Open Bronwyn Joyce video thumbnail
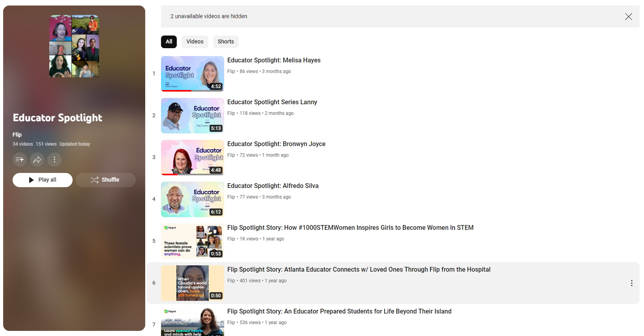The width and height of the screenshot is (644, 336). (193, 158)
